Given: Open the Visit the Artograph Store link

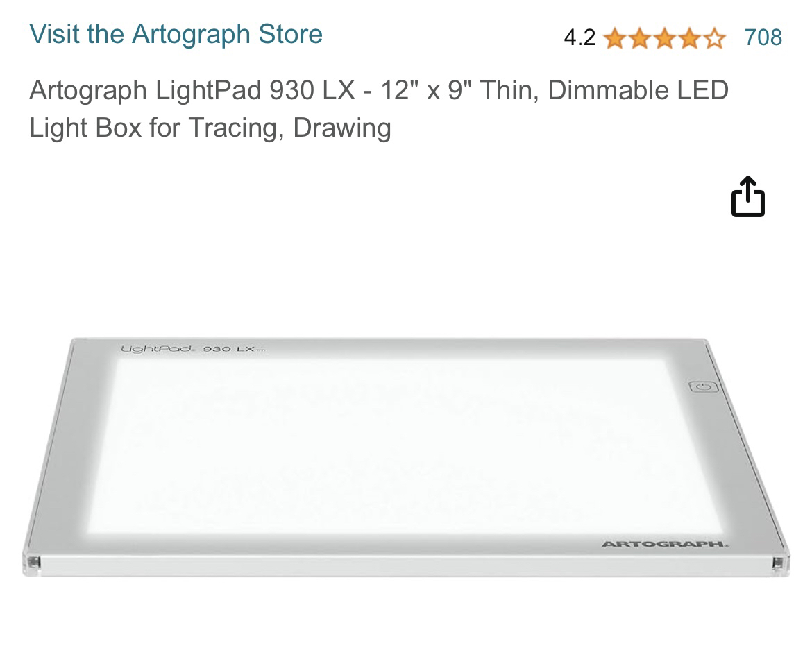Looking at the screenshot, I should 176,34.
